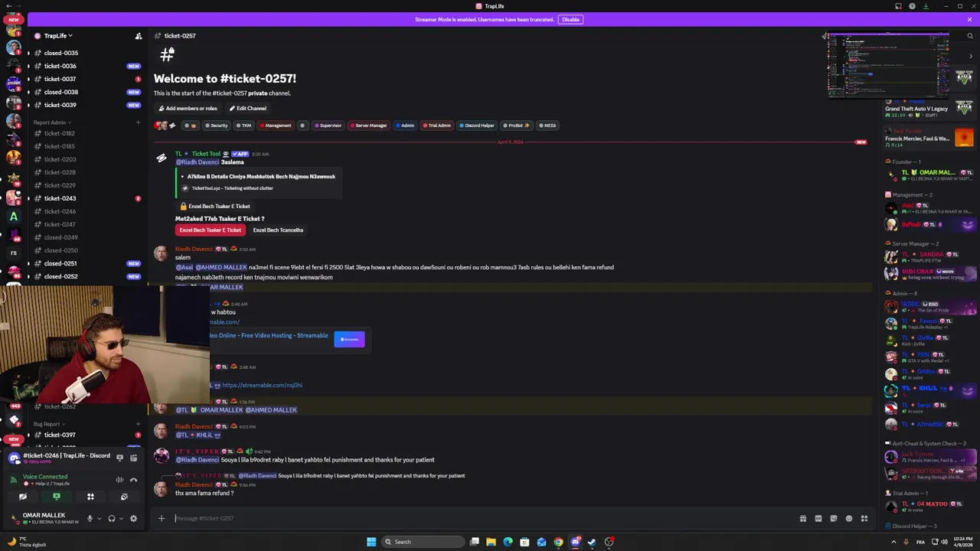Open SANDRA member in Server Manager list
Image resolution: width=980 pixels, height=551 pixels.
pyautogui.click(x=930, y=256)
